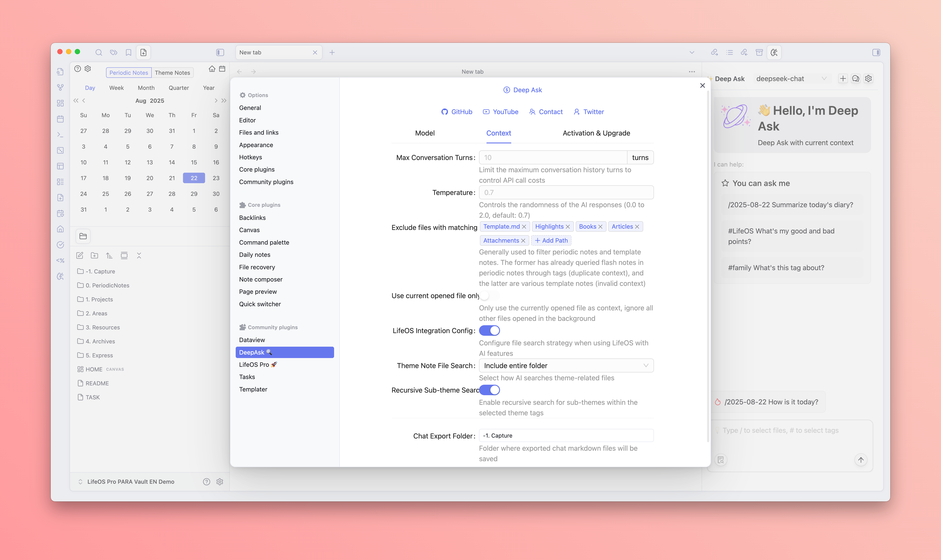Click the search icon in top toolbar
The height and width of the screenshot is (560, 941).
tap(99, 52)
